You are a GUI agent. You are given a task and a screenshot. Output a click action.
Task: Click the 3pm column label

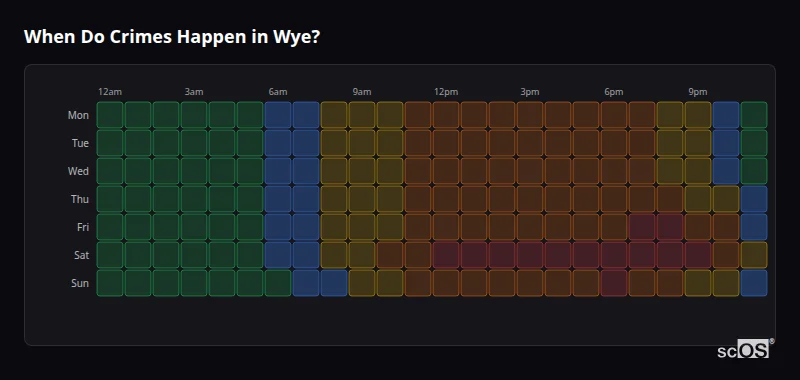530,92
